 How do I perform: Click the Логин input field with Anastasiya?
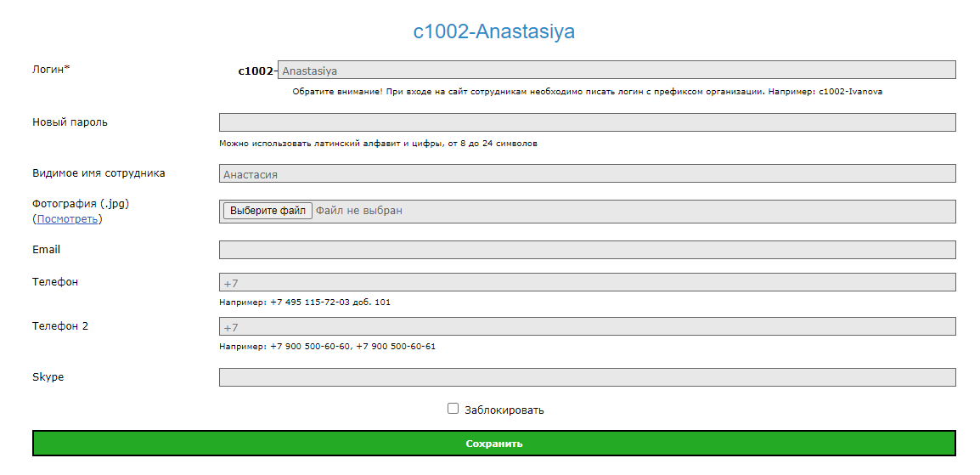coord(616,71)
